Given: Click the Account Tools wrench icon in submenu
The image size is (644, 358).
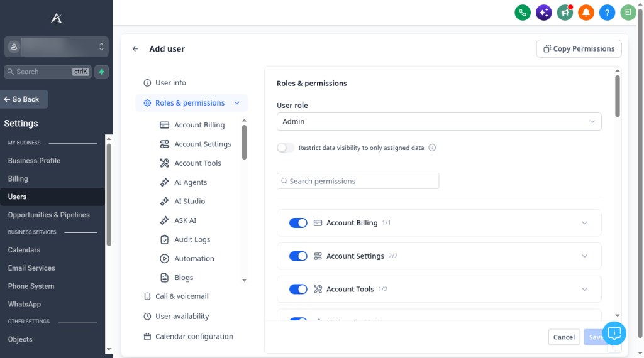Looking at the screenshot, I should 164,163.
